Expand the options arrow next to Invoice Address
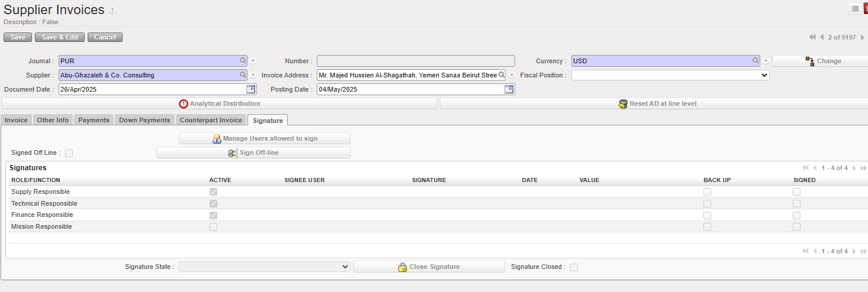Image resolution: width=868 pixels, height=292 pixels. [512, 75]
